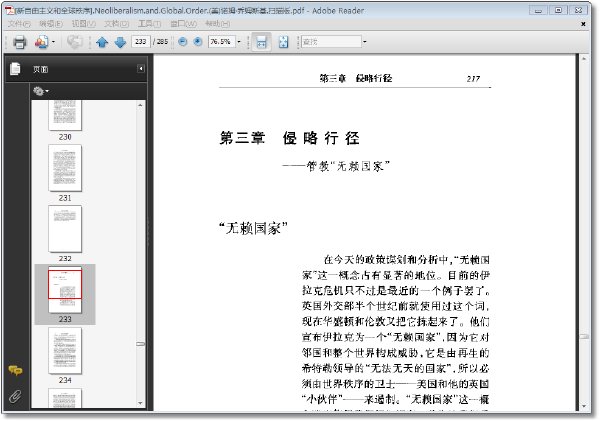Image resolution: width=600 pixels, height=422 pixels.
Task: Open the dropdown arrow next to collaborate icon
Action: click(54, 42)
